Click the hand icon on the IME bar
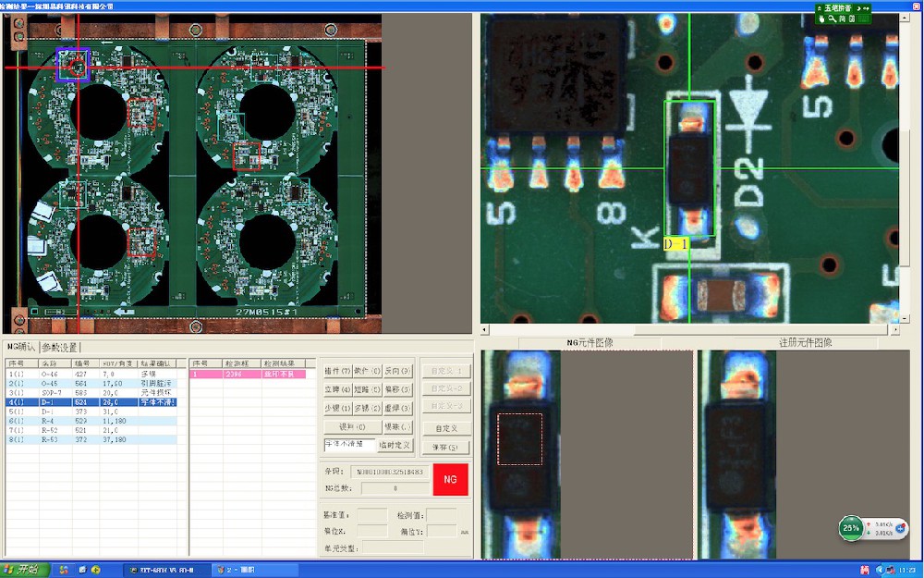The image size is (924, 578). click(x=821, y=18)
